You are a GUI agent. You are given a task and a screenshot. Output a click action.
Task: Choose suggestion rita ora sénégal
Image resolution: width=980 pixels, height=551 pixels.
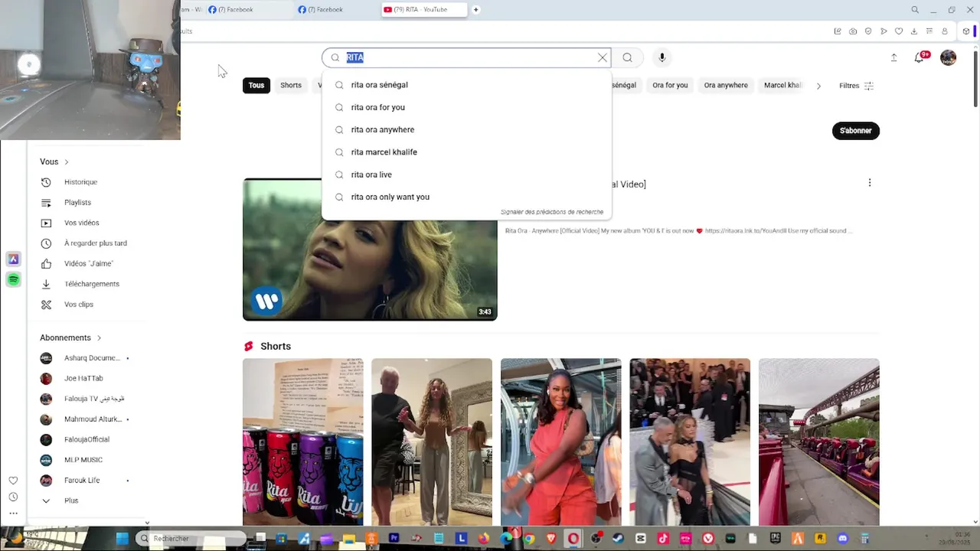point(466,85)
